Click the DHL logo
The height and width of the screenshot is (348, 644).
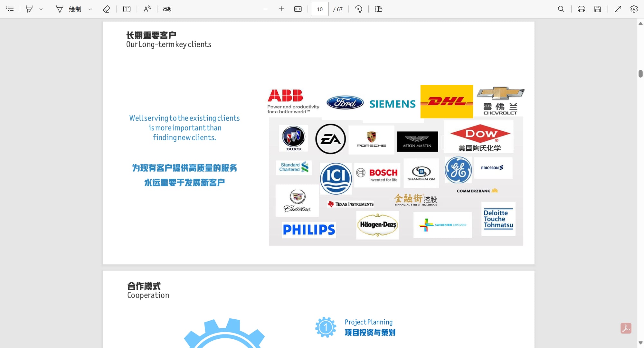pyautogui.click(x=447, y=101)
